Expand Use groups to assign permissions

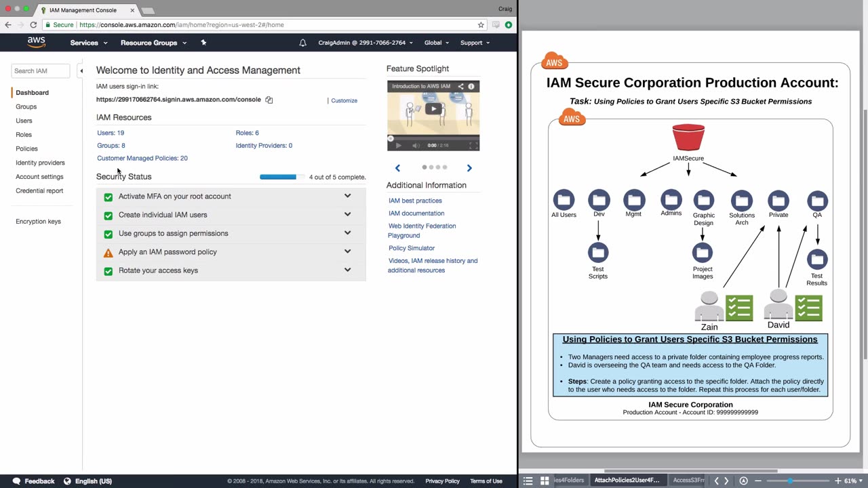click(347, 232)
